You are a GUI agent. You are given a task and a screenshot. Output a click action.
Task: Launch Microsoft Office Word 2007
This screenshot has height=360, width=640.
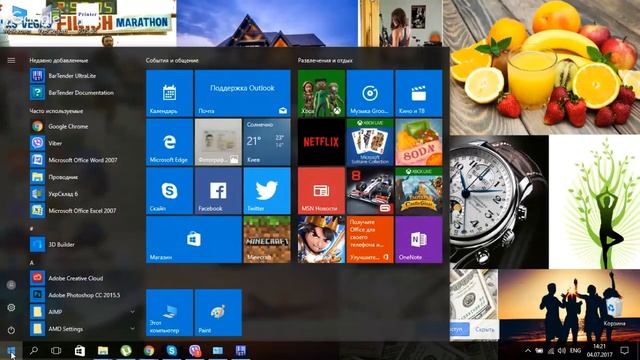(83, 160)
